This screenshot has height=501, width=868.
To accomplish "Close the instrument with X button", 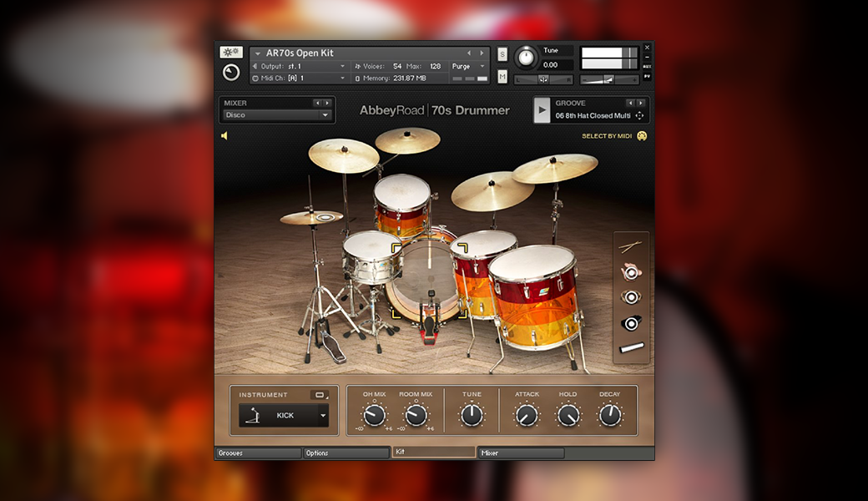I will [x=647, y=48].
